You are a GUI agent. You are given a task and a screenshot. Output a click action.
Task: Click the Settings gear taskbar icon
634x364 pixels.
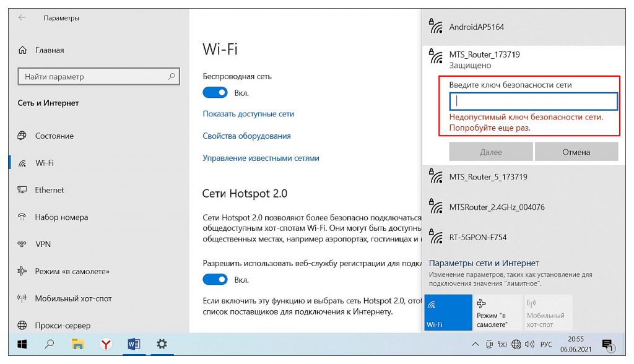162,344
